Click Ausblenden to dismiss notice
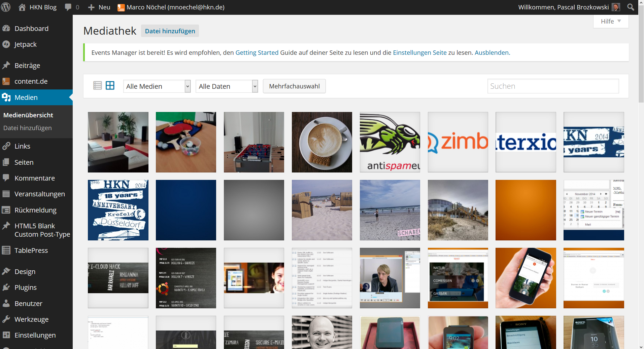Viewport: 644px width, 349px height. [x=492, y=53]
